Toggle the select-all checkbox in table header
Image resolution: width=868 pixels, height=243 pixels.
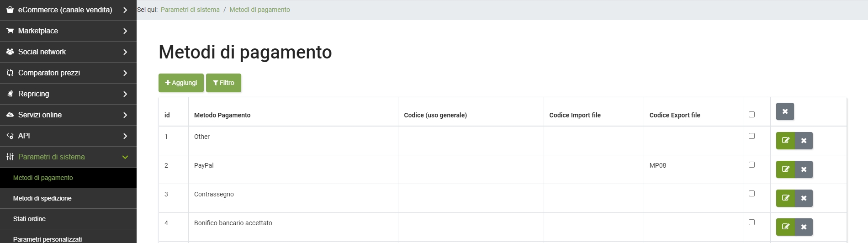[x=752, y=115]
